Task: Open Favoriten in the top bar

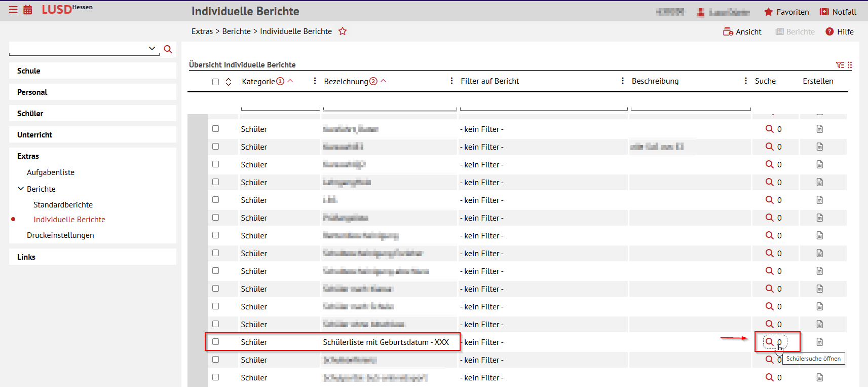Action: (786, 12)
